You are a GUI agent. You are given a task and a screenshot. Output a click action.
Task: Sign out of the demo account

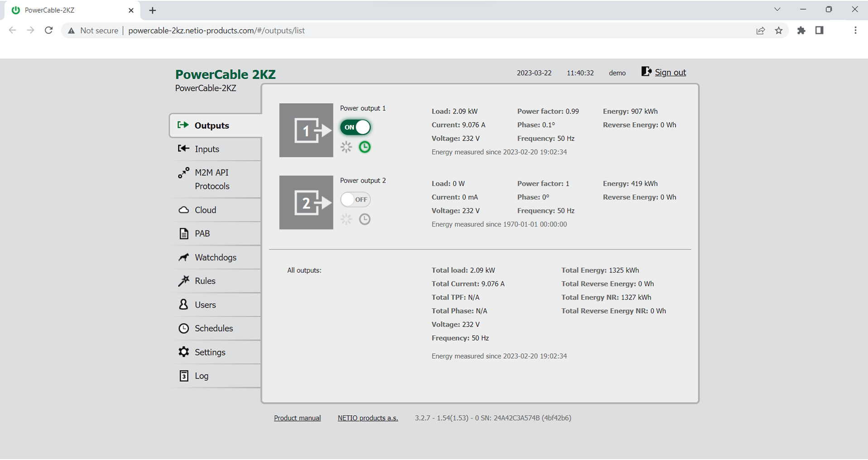pyautogui.click(x=670, y=72)
